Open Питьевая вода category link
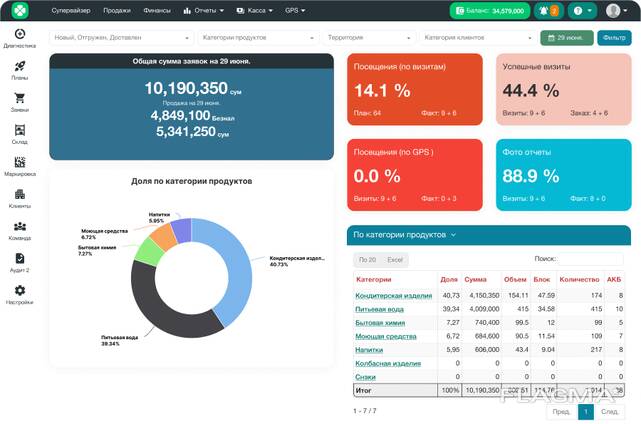The height and width of the screenshot is (424, 641). 379,309
